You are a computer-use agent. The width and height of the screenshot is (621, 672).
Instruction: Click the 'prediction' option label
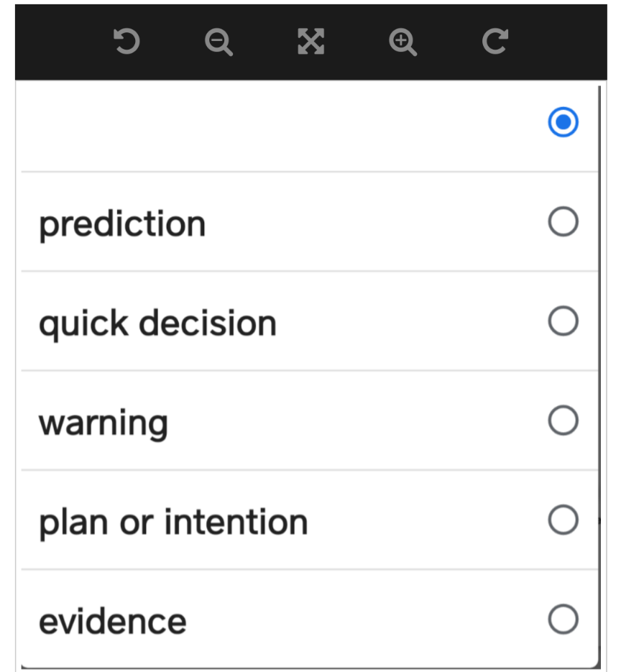122,224
